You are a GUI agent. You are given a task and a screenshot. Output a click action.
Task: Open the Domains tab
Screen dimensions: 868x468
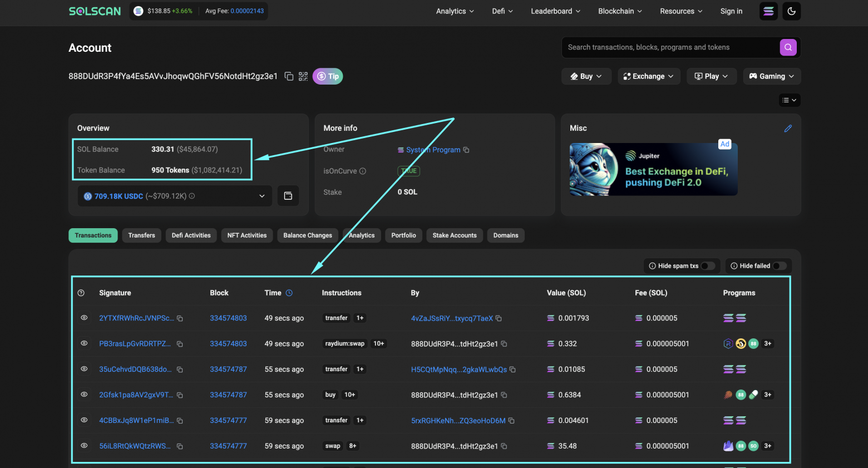point(506,235)
